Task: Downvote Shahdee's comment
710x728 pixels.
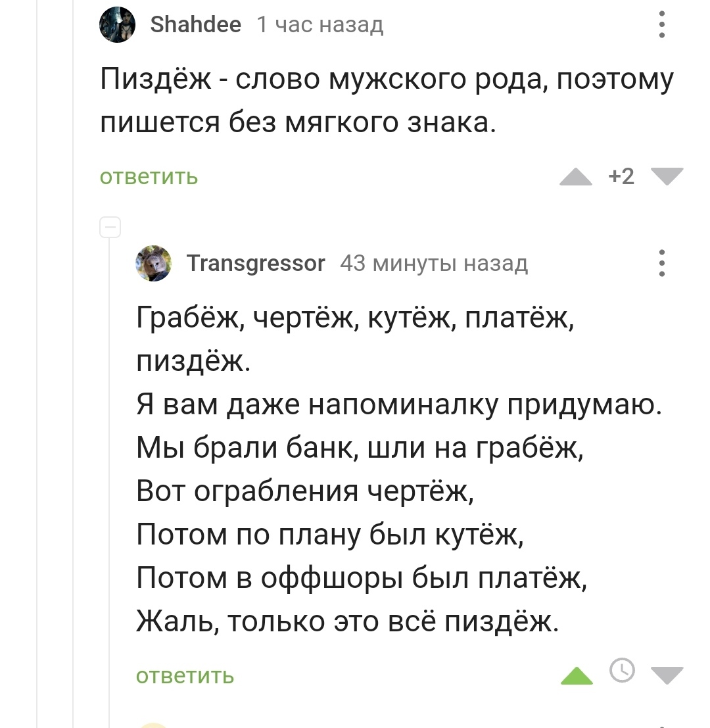Action: pyautogui.click(x=667, y=177)
